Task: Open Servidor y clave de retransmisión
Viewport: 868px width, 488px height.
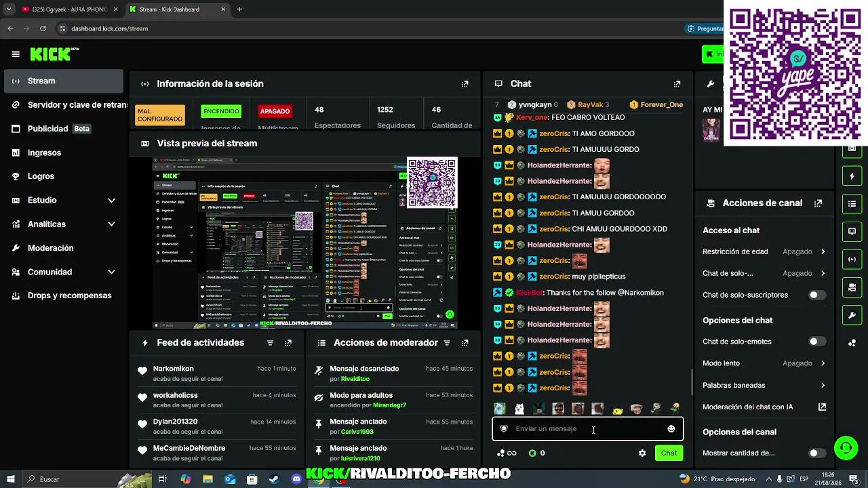Action: click(x=64, y=105)
